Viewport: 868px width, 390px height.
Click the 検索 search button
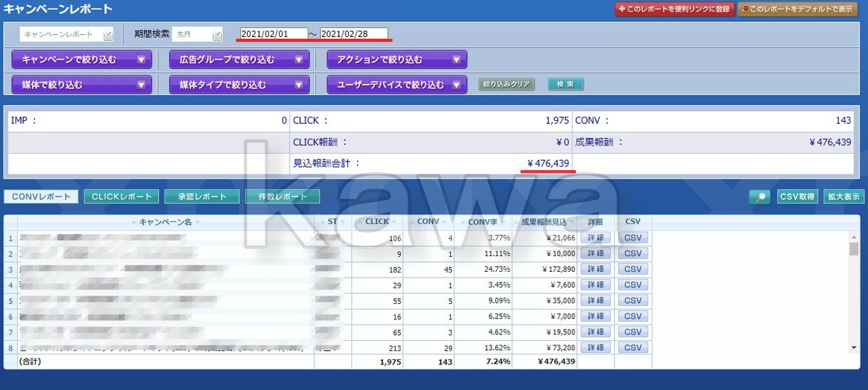(x=566, y=84)
